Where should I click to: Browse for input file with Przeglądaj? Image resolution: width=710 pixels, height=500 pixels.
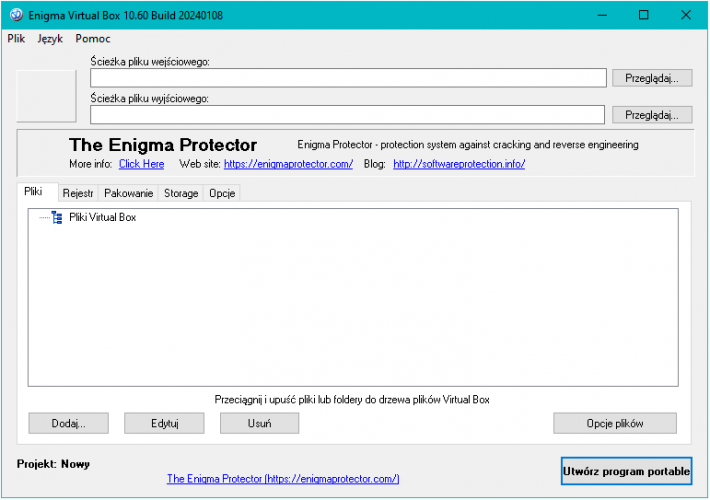point(652,78)
